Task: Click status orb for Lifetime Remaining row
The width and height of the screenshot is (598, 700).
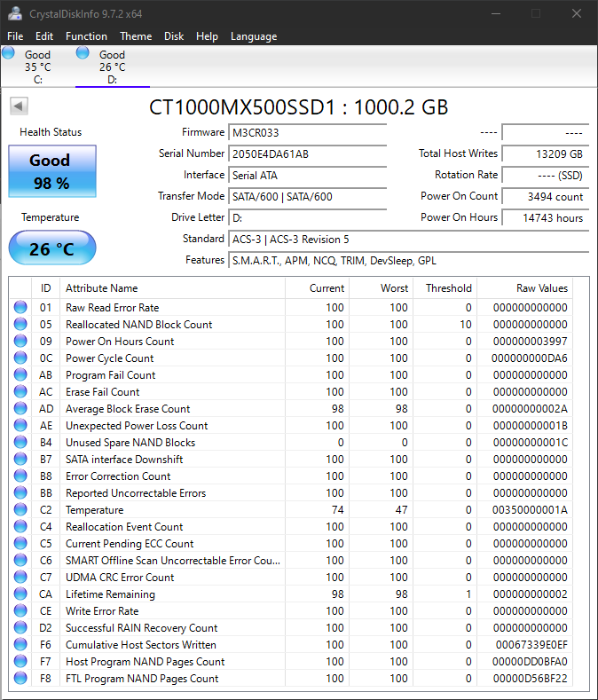Action: [20, 594]
